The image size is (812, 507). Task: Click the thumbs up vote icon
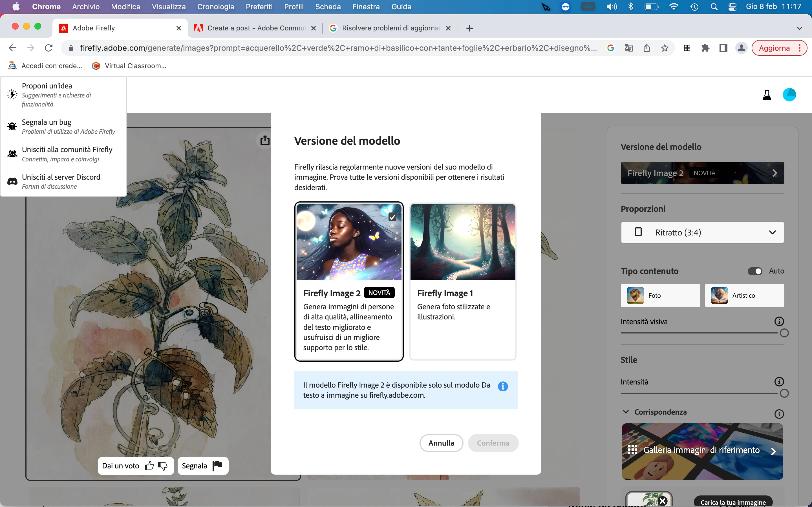pos(149,466)
